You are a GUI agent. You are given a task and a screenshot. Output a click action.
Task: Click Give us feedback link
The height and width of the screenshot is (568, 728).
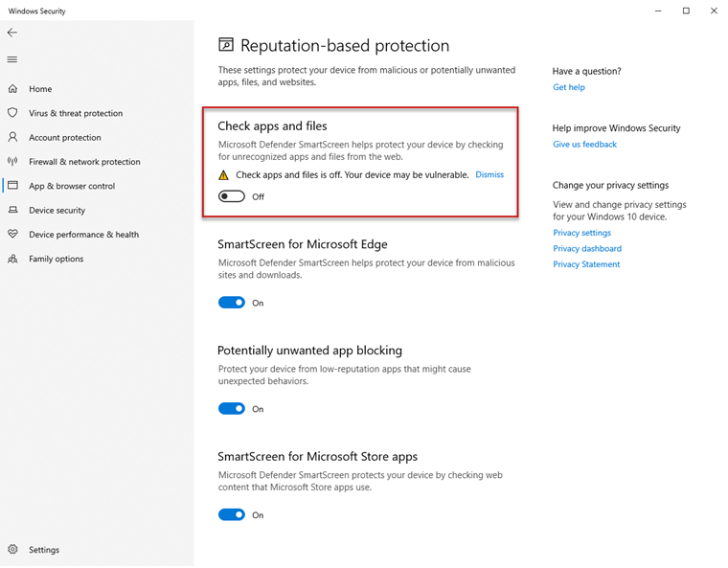584,145
